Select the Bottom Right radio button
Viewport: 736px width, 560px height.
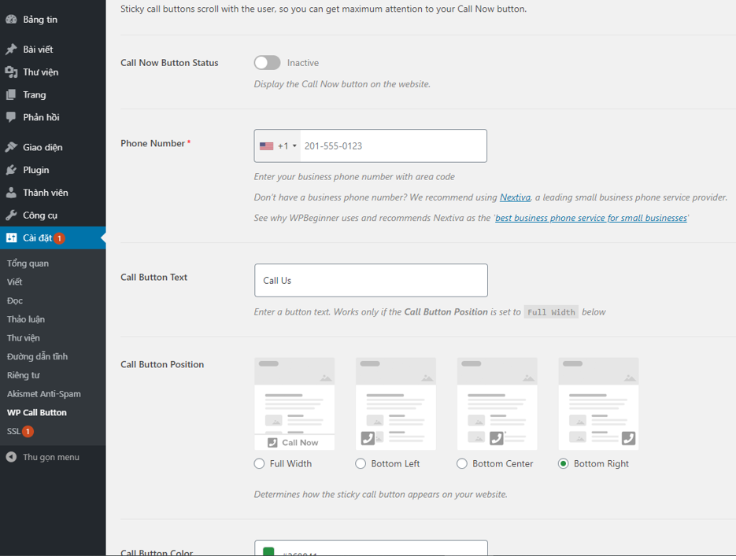[x=564, y=464]
